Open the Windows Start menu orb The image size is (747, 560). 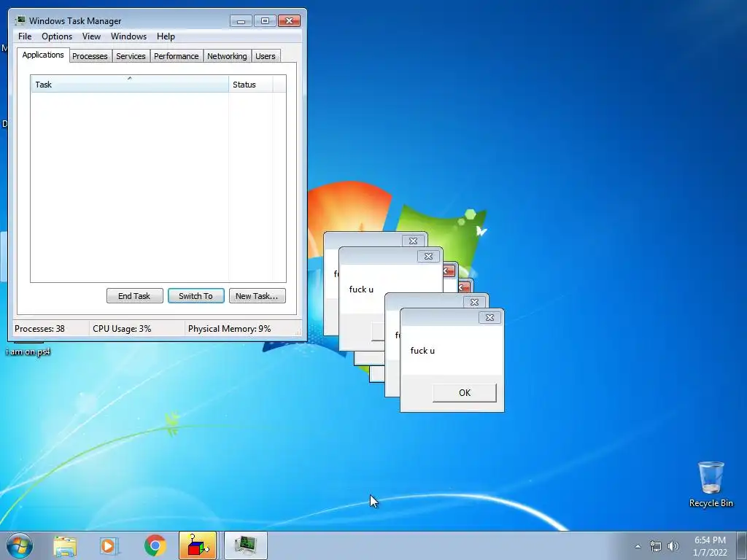[x=20, y=545]
